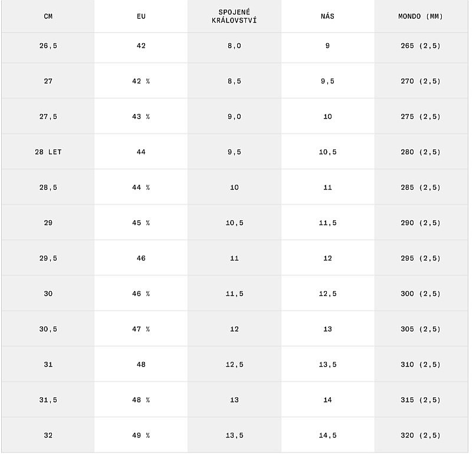The height and width of the screenshot is (464, 476).
Task: Select US size 10,5 cell
Action: [327, 152]
